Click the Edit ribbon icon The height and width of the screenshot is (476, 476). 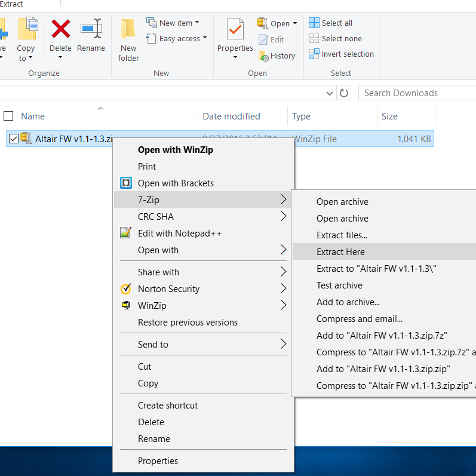pyautogui.click(x=263, y=39)
